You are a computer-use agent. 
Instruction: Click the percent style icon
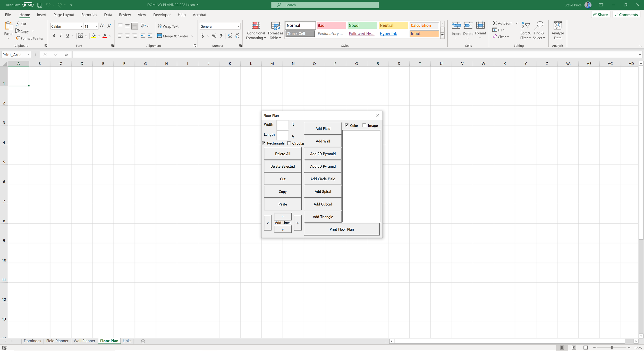214,36
